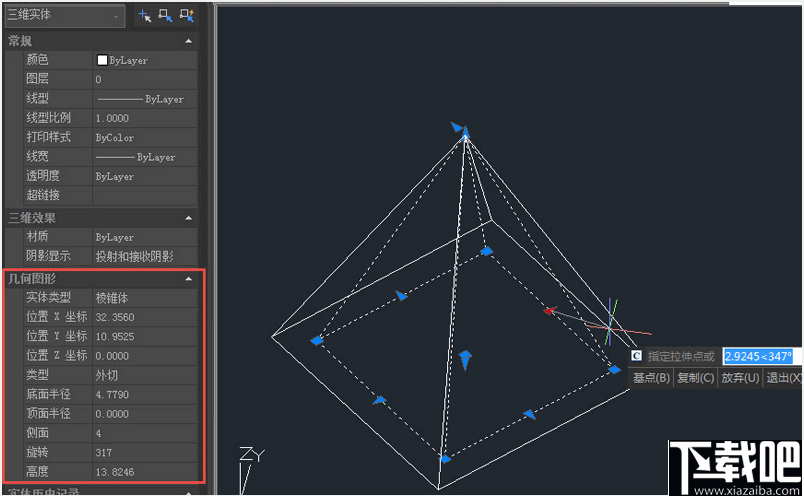Click the 类型 外切 value
804x496 pixels.
145,375
